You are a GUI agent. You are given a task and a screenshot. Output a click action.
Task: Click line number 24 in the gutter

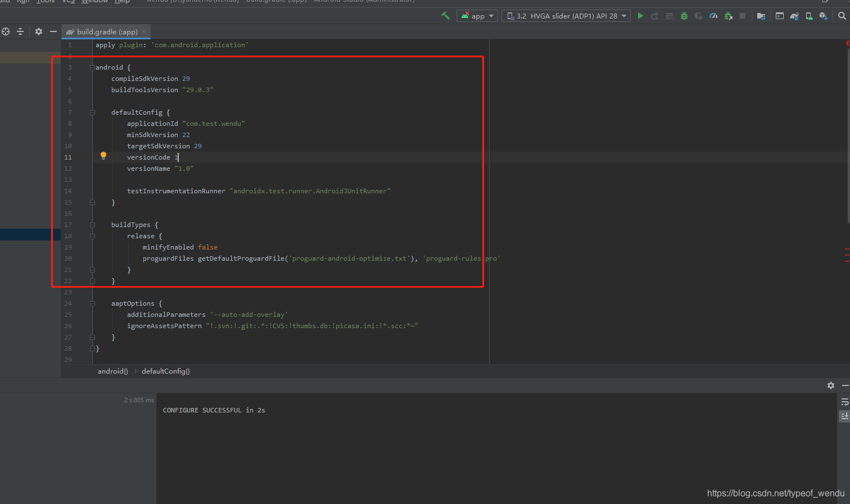coord(68,303)
